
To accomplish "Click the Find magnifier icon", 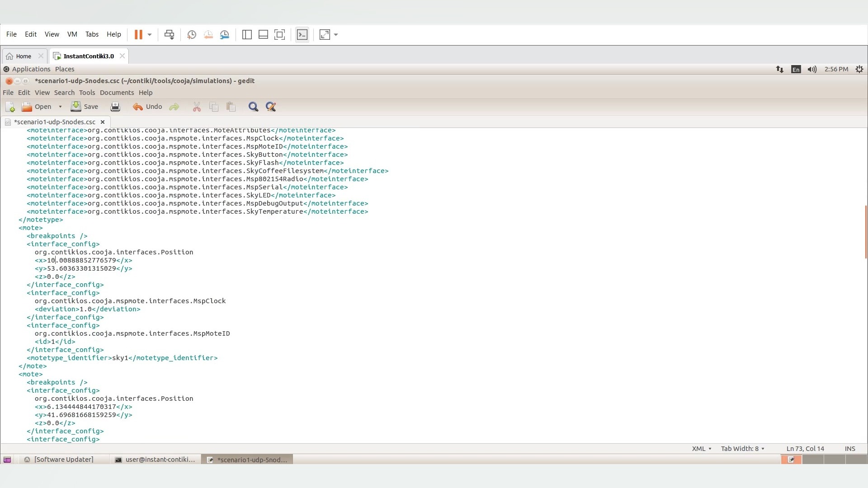I will tap(253, 107).
